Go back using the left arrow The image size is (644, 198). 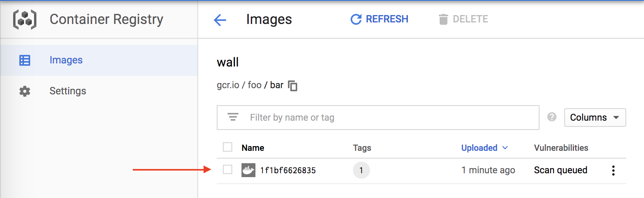(220, 20)
